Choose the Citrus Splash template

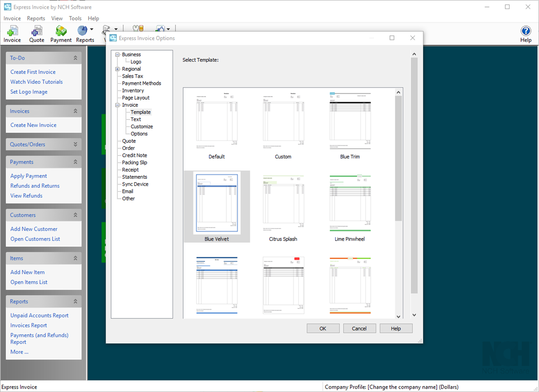coord(283,205)
